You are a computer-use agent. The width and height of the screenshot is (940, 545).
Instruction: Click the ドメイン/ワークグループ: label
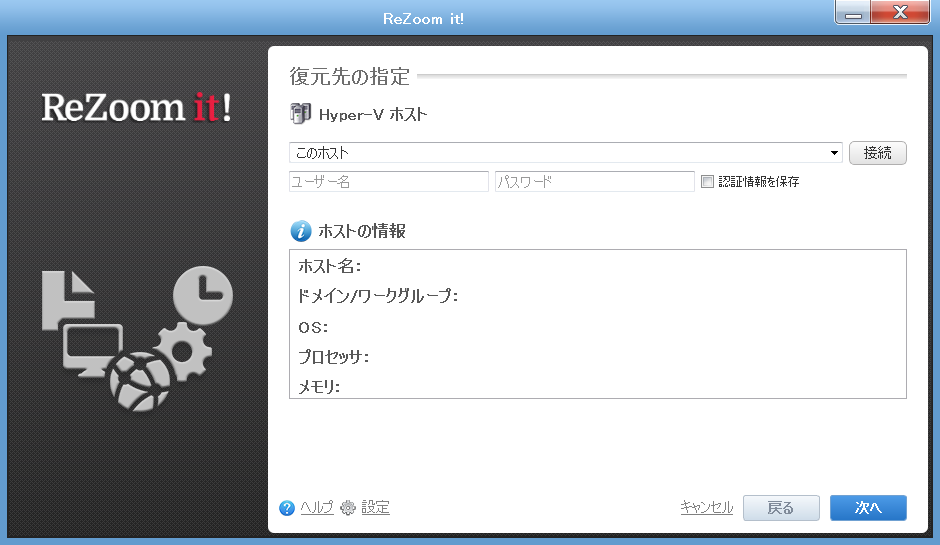[x=378, y=296]
